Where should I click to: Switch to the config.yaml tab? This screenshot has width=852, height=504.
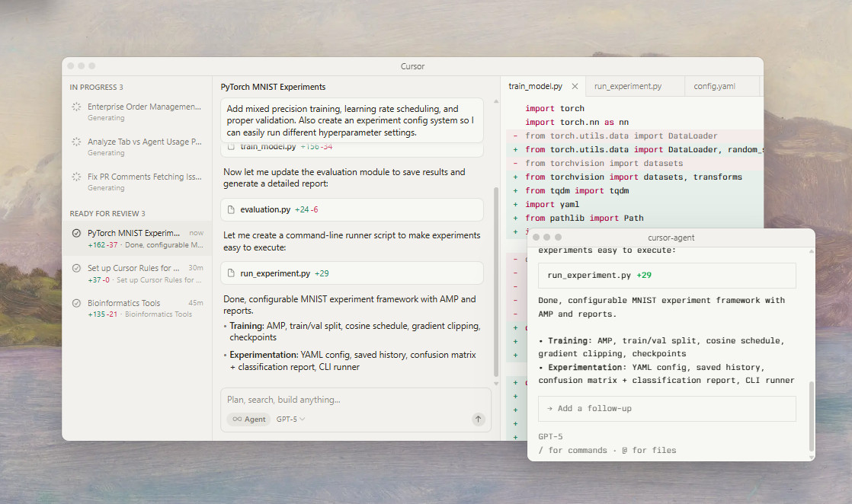[x=714, y=87]
